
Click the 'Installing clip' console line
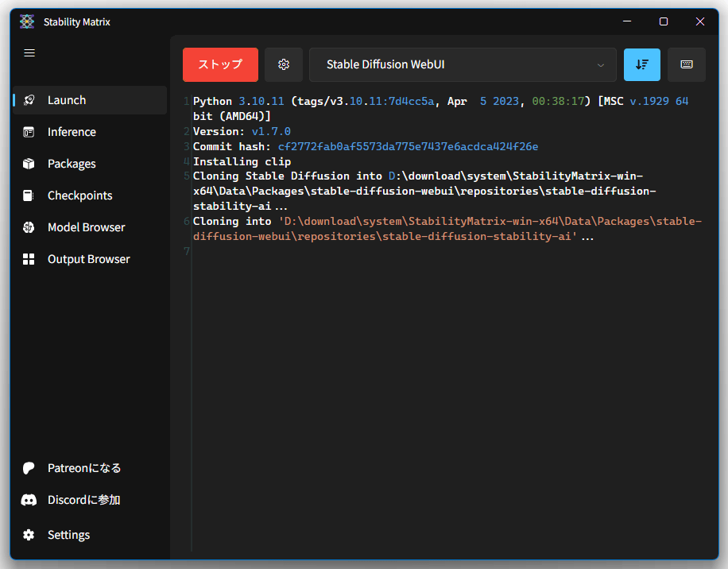click(x=242, y=161)
